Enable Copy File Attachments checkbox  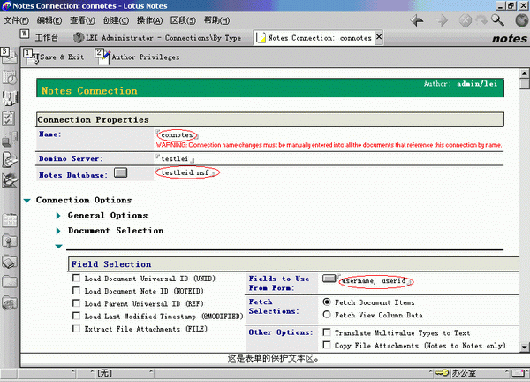pyautogui.click(x=327, y=344)
